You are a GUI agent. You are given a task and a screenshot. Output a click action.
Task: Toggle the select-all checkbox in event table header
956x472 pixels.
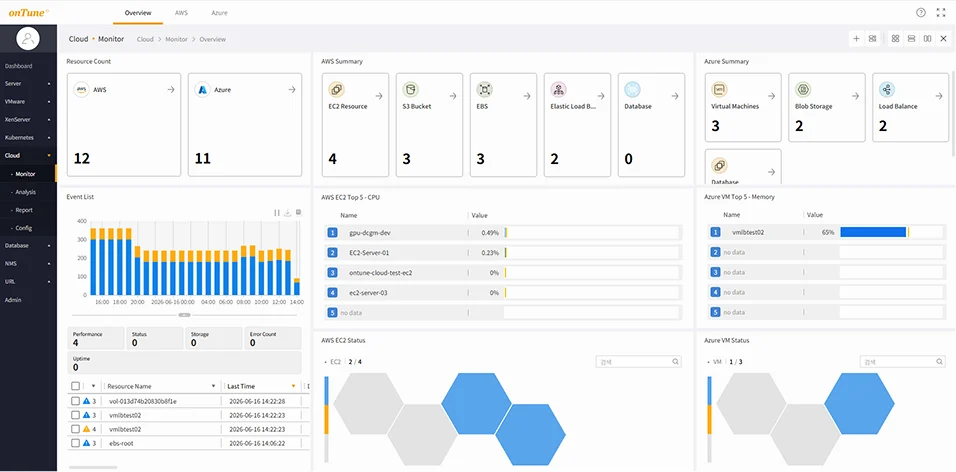click(75, 386)
